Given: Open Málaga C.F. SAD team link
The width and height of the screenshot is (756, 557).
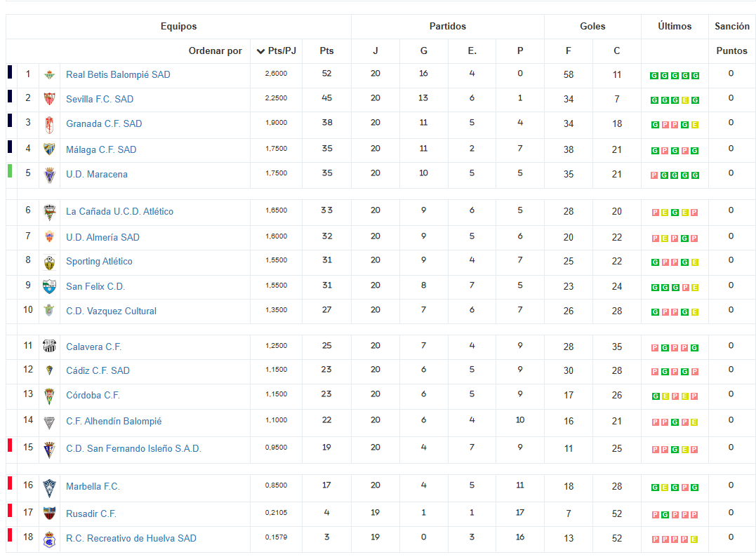Looking at the screenshot, I should point(101,150).
